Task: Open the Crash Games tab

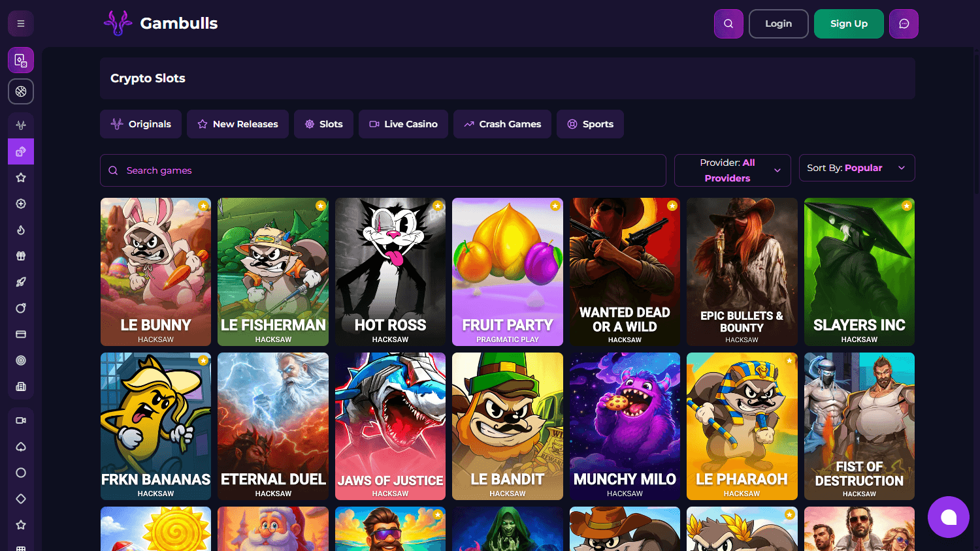Action: [x=502, y=124]
